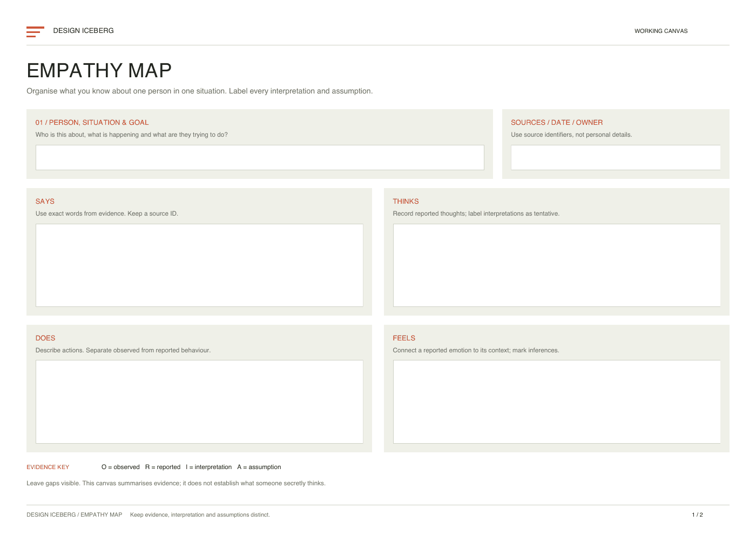756x535 pixels.
Task: Click the footer 'DESIGN ICEBERG / EMPATHY MAP' text
Action: coord(75,515)
